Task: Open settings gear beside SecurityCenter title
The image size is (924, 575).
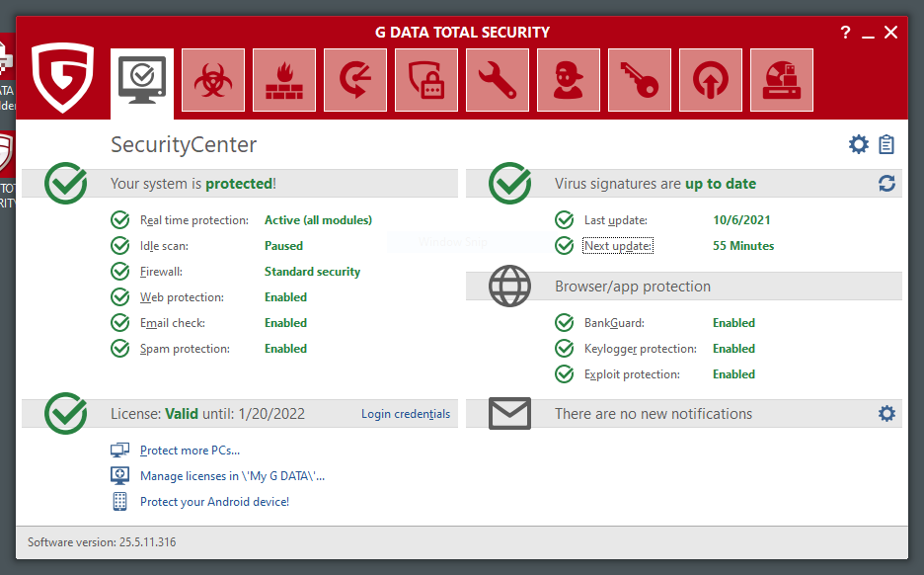Action: click(x=859, y=145)
